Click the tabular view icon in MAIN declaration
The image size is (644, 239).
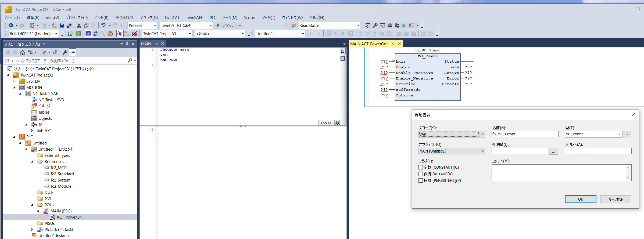pyautogui.click(x=342, y=58)
